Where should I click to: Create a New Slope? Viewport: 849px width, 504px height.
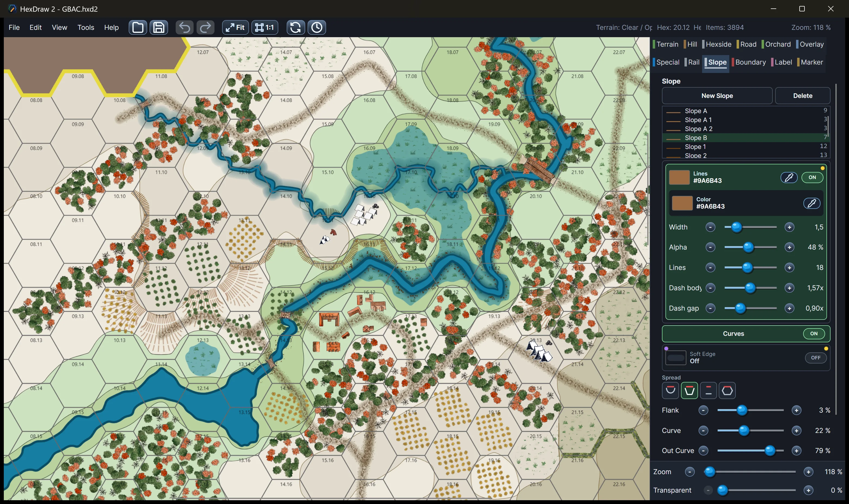[x=717, y=96]
